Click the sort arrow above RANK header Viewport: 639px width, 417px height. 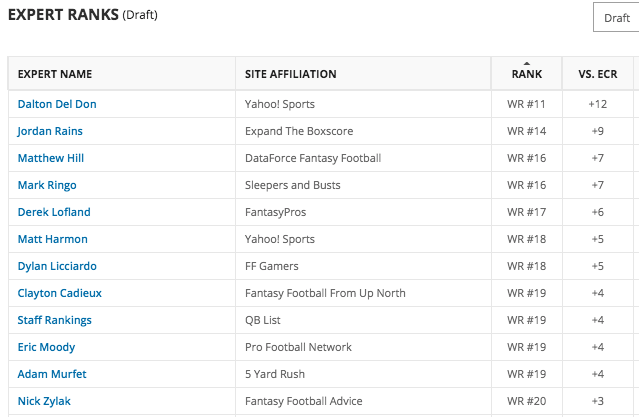click(x=527, y=64)
